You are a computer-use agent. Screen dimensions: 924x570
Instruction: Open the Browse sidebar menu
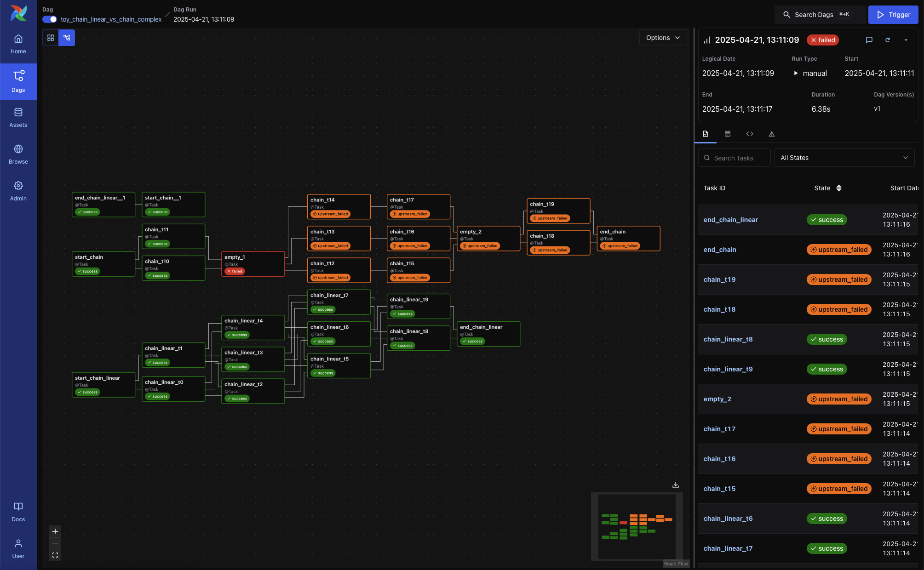[x=18, y=154]
